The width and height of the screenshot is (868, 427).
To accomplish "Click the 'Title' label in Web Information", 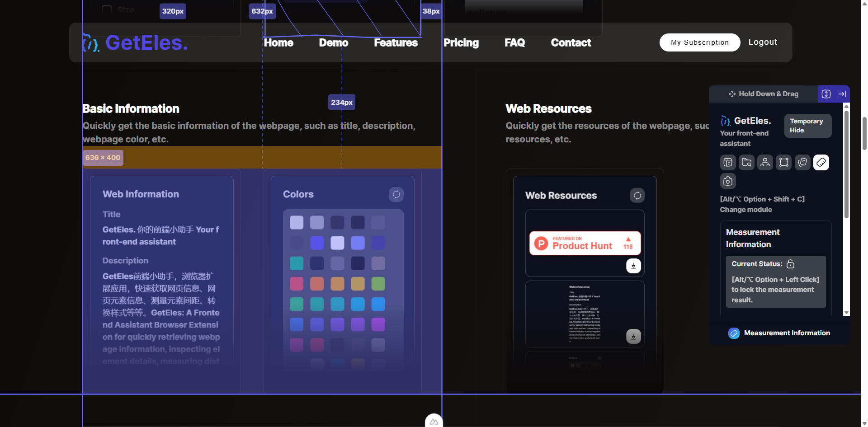I will point(111,214).
